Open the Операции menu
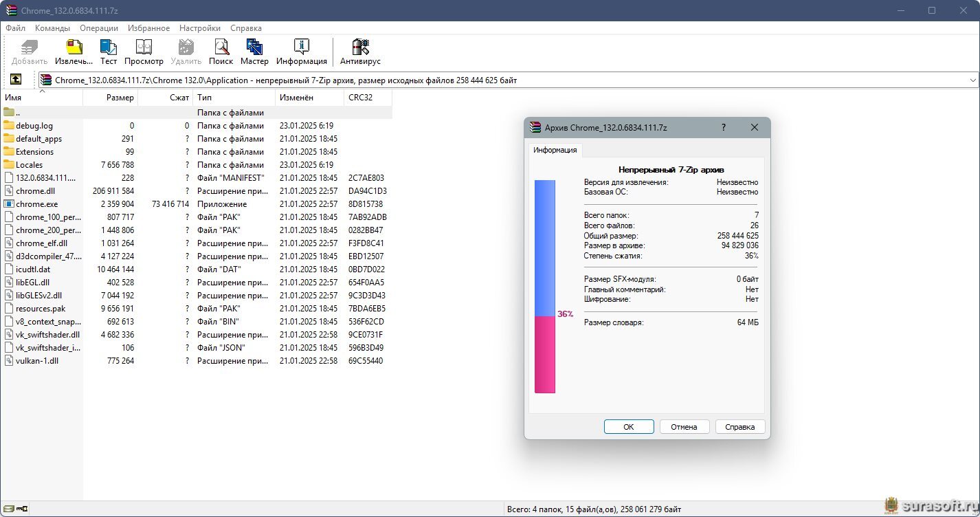The width and height of the screenshot is (980, 517). pyautogui.click(x=99, y=28)
